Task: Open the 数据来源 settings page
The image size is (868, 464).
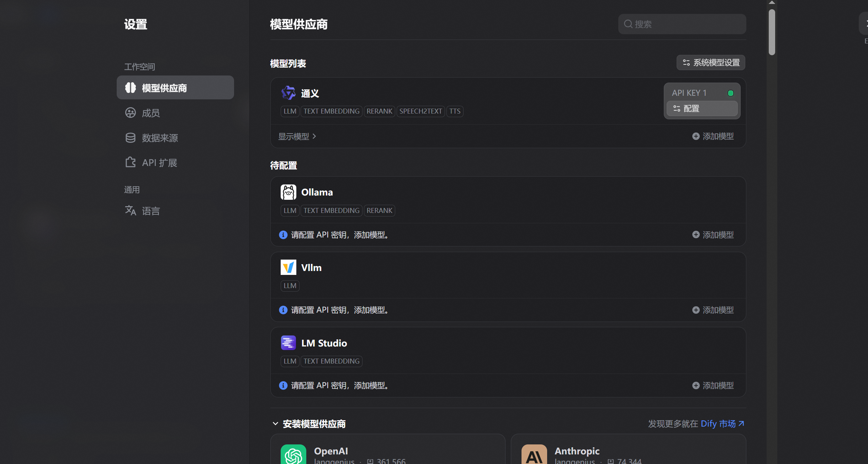Action: [159, 138]
